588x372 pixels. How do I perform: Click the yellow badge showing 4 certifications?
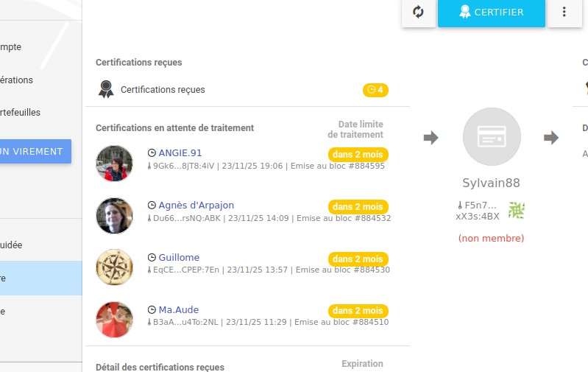[375, 90]
